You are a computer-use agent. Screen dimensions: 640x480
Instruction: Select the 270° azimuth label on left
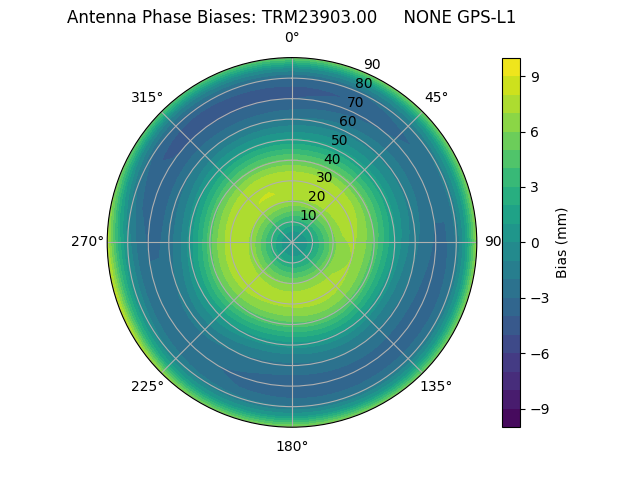click(x=87, y=242)
